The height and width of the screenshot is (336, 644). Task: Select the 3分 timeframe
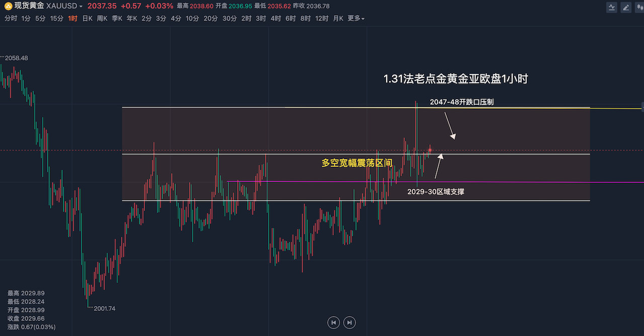tap(161, 18)
